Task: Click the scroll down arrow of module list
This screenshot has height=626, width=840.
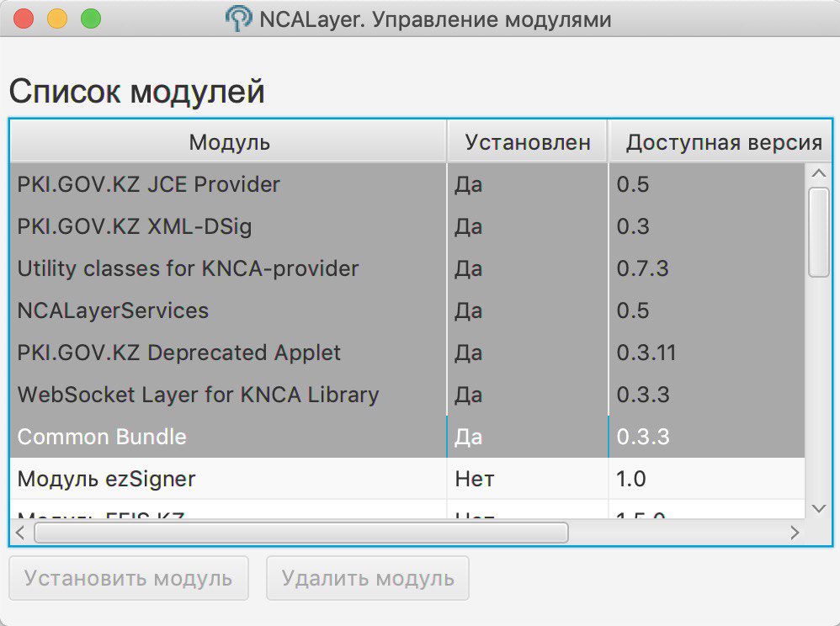Action: coord(819,509)
